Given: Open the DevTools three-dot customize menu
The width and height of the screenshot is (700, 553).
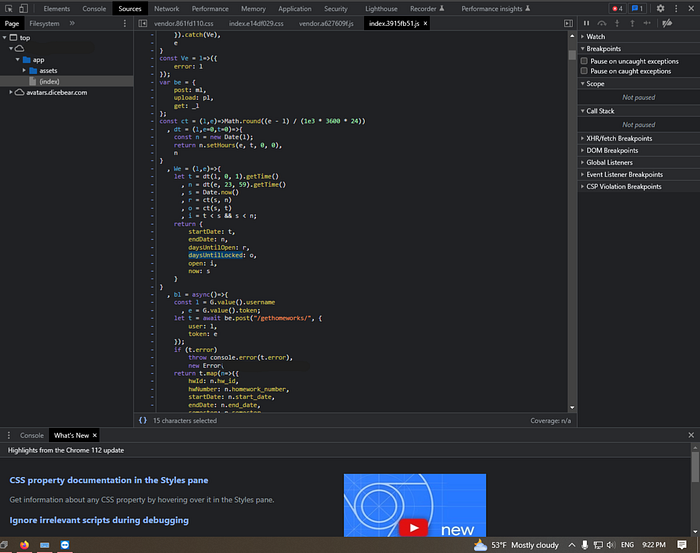Looking at the screenshot, I should click(676, 8).
